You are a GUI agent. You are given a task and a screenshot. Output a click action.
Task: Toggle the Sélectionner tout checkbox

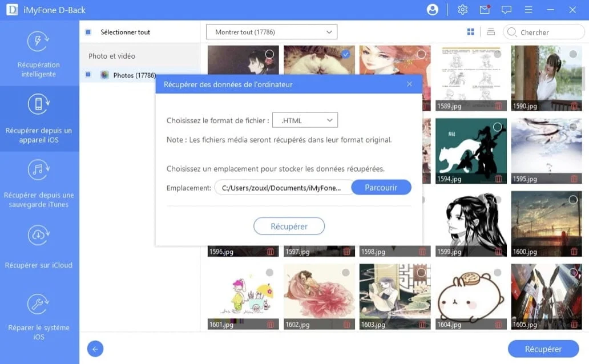(88, 33)
